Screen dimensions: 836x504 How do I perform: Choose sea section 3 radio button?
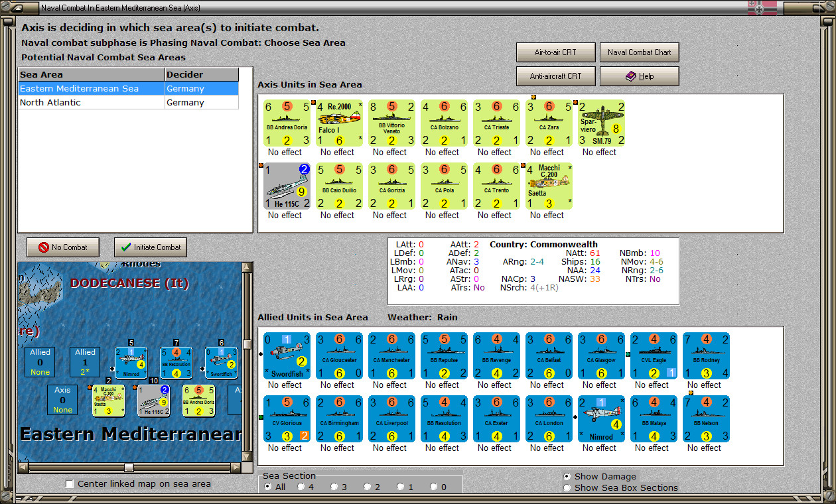tap(334, 487)
